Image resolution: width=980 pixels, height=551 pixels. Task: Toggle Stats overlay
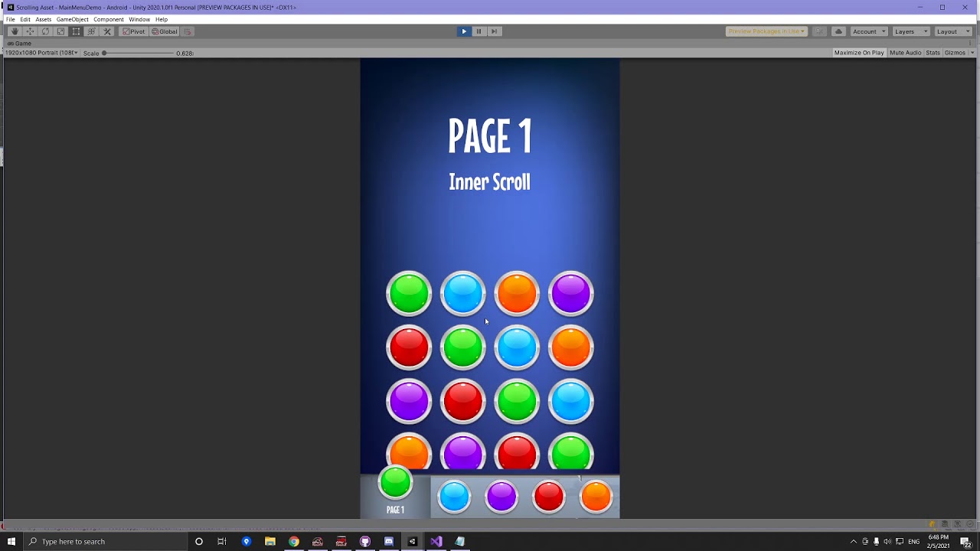pos(933,53)
